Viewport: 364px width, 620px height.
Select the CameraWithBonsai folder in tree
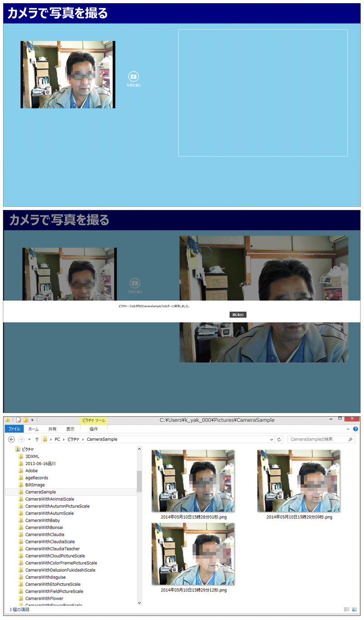tap(45, 528)
